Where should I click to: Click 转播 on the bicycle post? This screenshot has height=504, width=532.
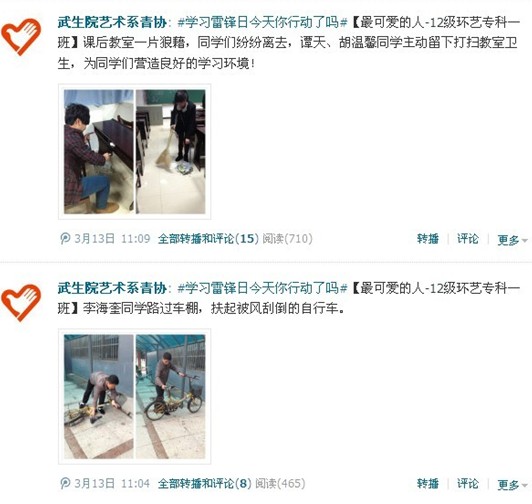click(428, 483)
